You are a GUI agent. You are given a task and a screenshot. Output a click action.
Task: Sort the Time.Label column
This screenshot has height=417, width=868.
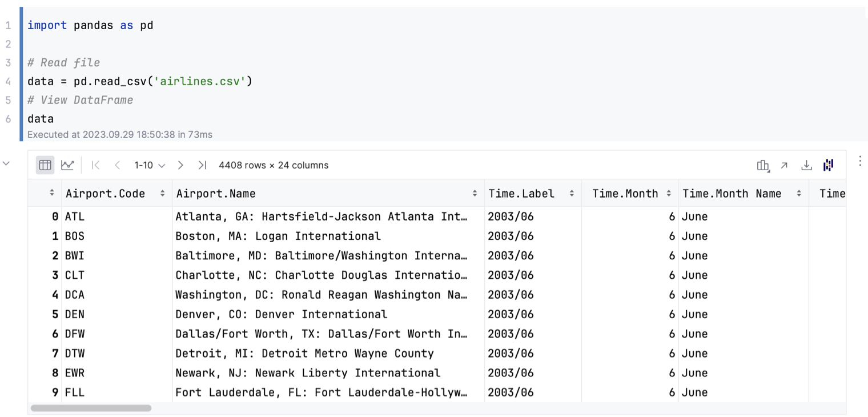(x=572, y=193)
